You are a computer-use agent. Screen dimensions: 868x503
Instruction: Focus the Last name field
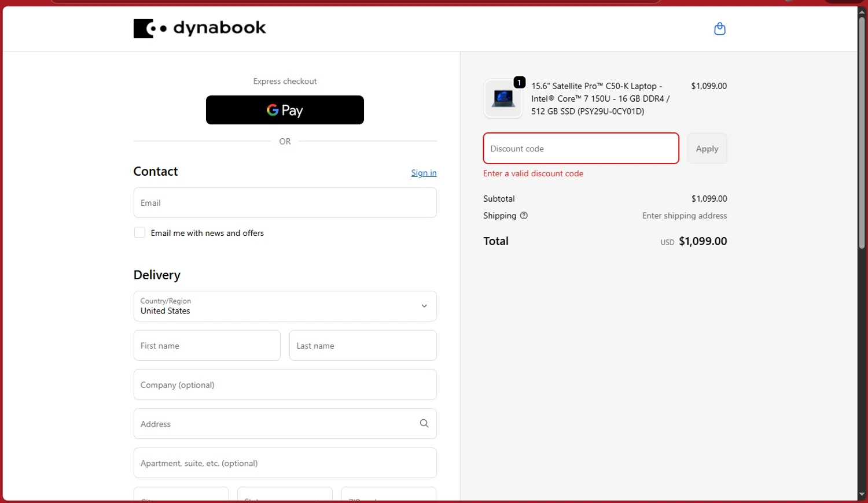(363, 345)
